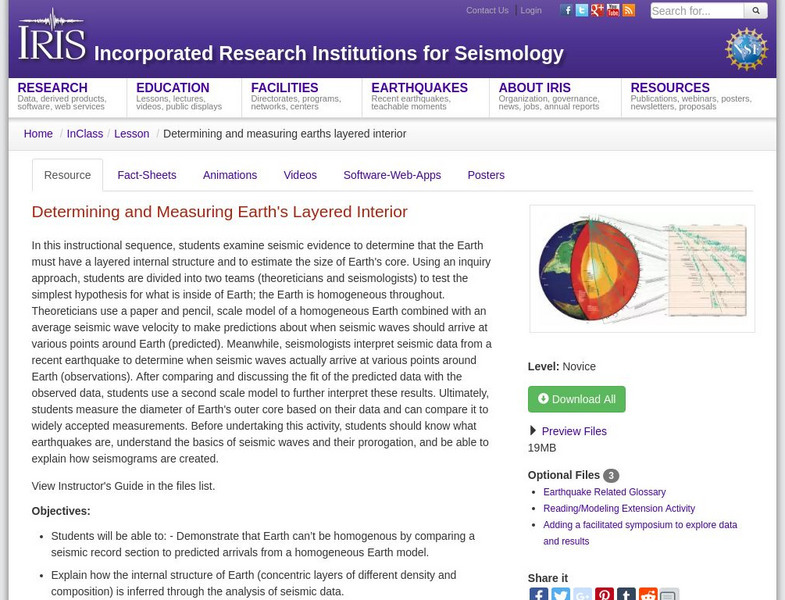
Task: Click the 'Level: Novice' text
Action: click(562, 366)
